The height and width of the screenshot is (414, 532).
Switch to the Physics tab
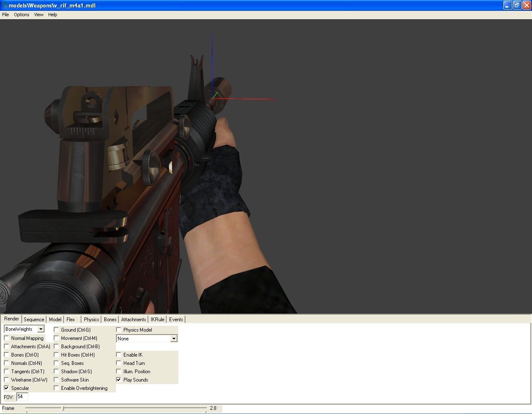91,320
